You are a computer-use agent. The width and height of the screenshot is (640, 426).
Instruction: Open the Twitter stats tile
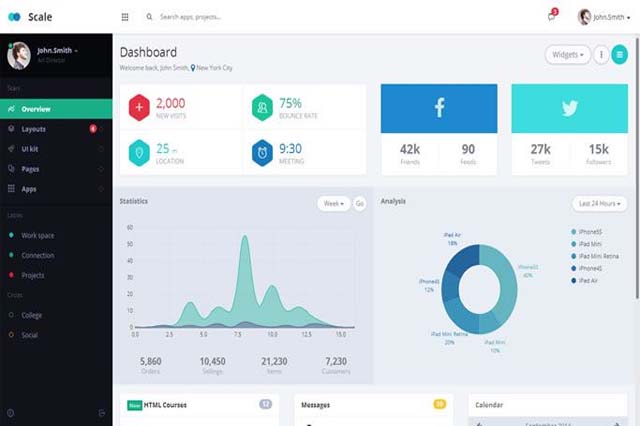pos(570,108)
